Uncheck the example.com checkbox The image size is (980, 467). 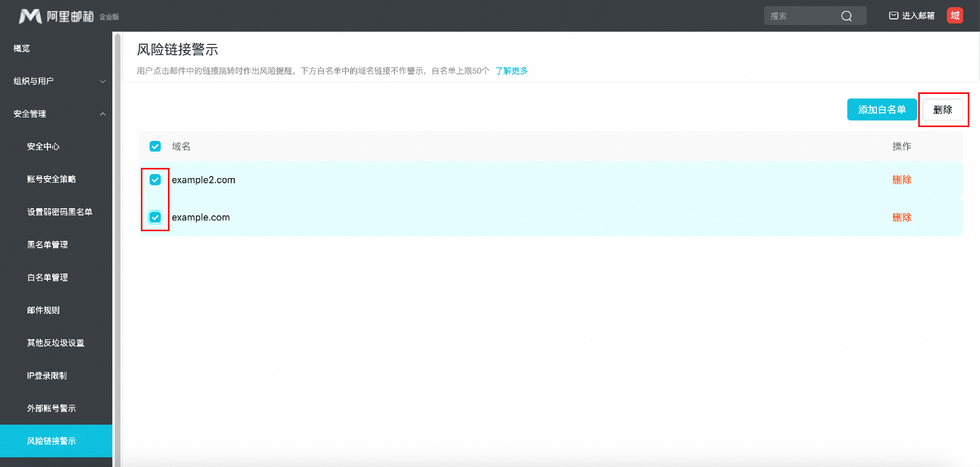tap(155, 217)
